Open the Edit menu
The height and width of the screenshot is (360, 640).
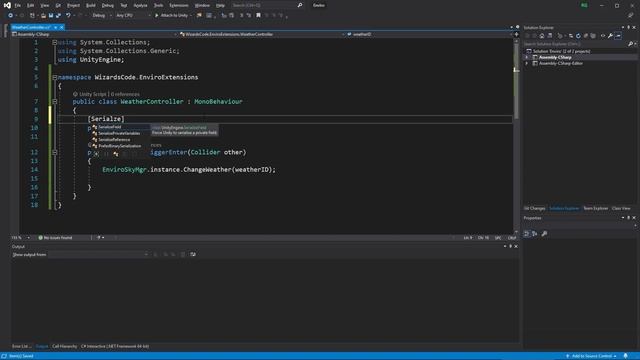coord(31,5)
